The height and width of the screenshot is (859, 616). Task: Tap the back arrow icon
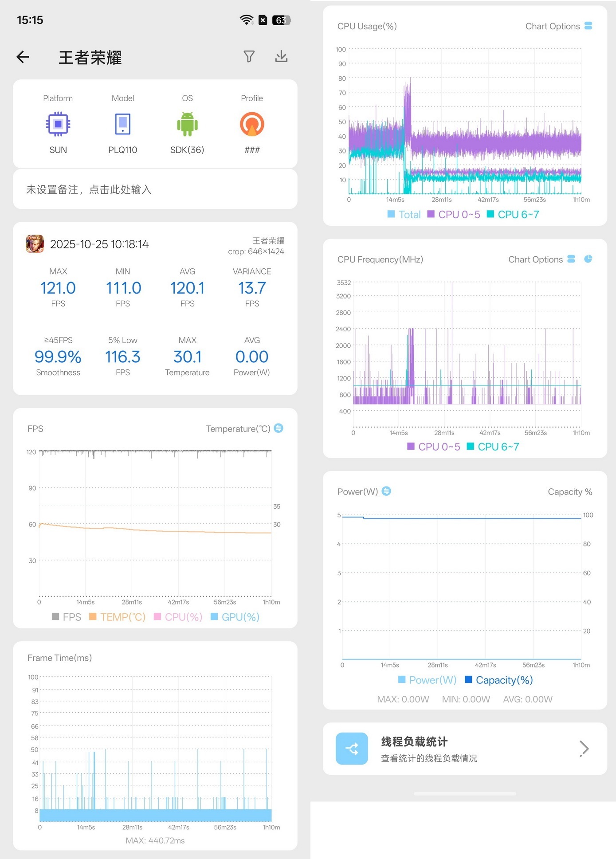[x=23, y=57]
